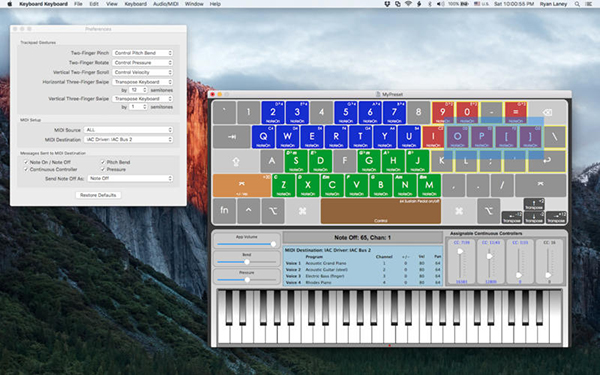Click the left Option key beside Control
Viewport: 600px width, 375px height.
tap(273, 210)
